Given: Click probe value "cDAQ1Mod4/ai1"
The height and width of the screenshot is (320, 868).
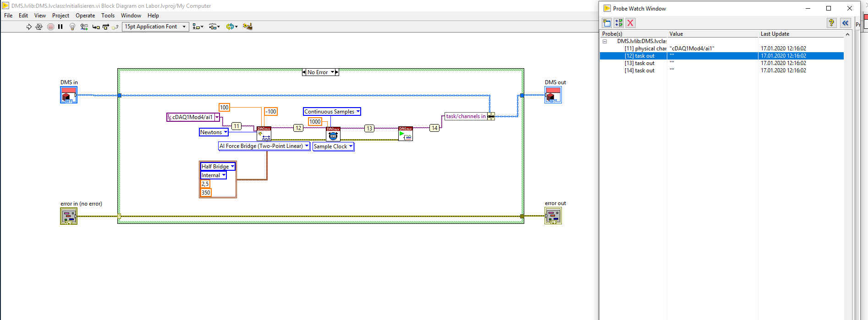Looking at the screenshot, I should tap(692, 49).
